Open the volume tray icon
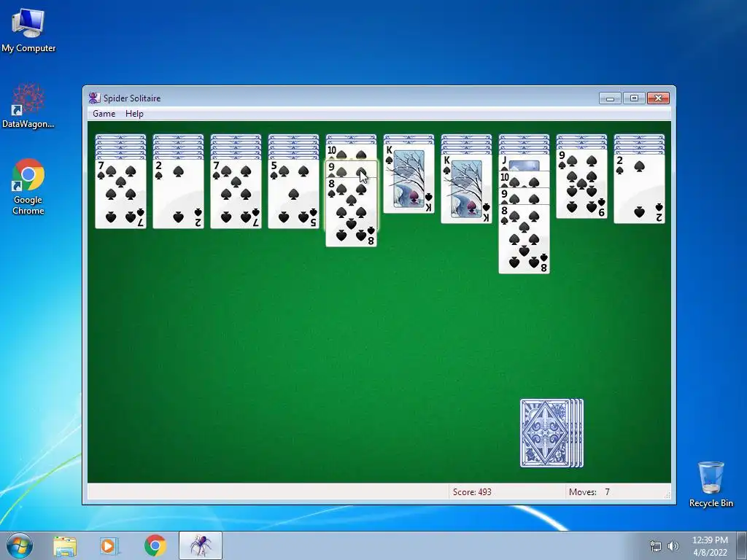 (673, 546)
